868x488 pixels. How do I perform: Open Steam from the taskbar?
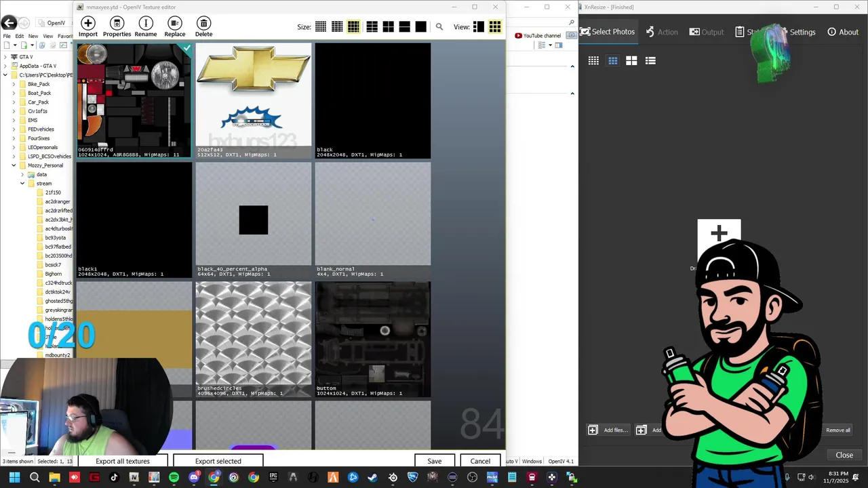[x=372, y=477]
